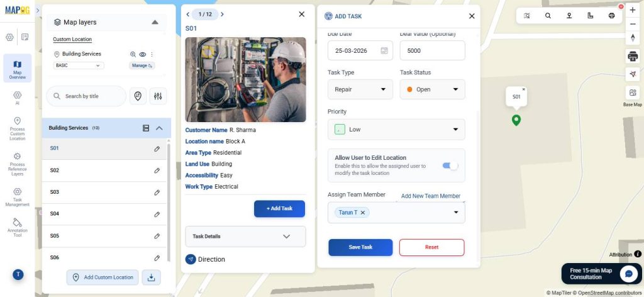644x297 pixels.
Task: Click the green S01 map marker pin
Action: click(x=516, y=120)
